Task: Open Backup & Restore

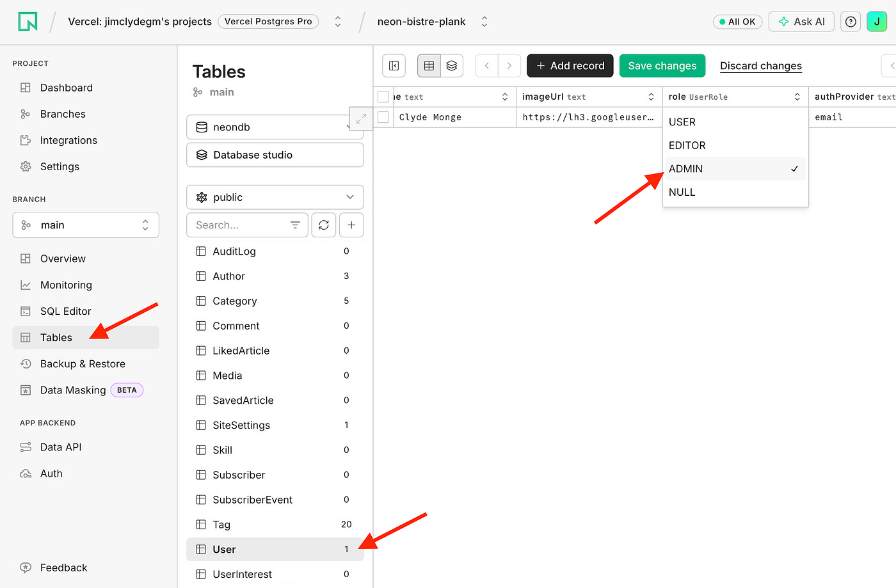Action: click(x=86, y=364)
